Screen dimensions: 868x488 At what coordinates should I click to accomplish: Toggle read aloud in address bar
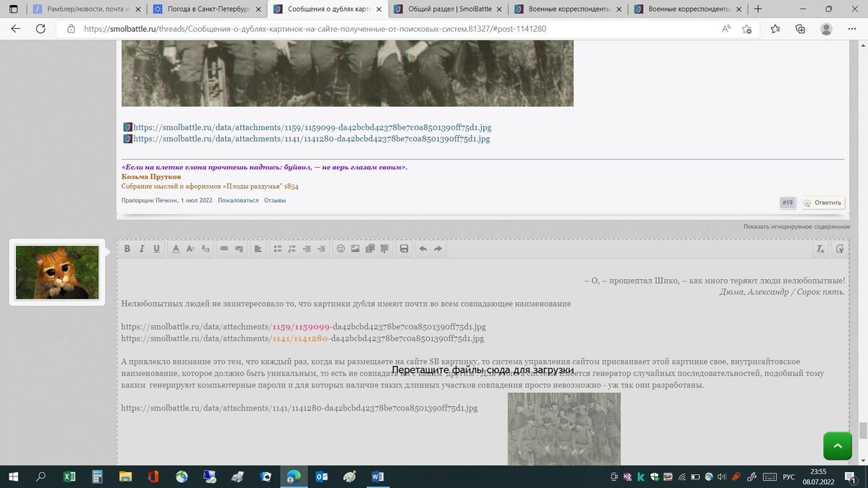[726, 29]
